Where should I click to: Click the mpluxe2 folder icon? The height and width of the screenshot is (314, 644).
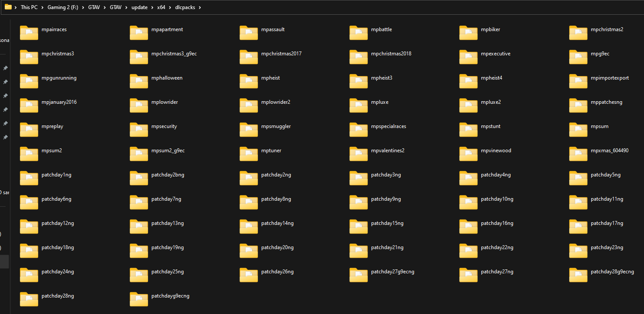point(468,105)
